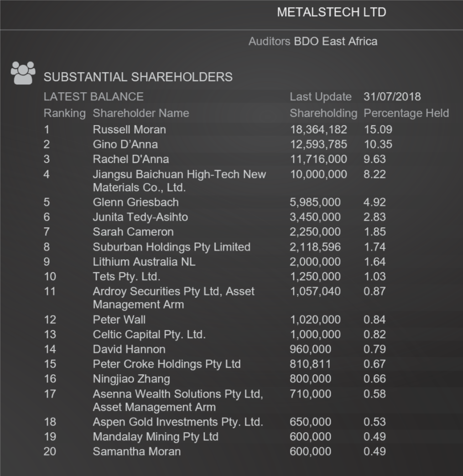Select Lithium Australia NL shareholder
This screenshot has height=476, width=463.
[x=144, y=262]
